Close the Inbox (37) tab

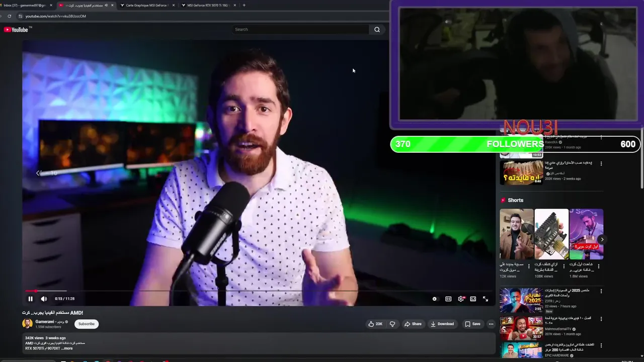51,5
